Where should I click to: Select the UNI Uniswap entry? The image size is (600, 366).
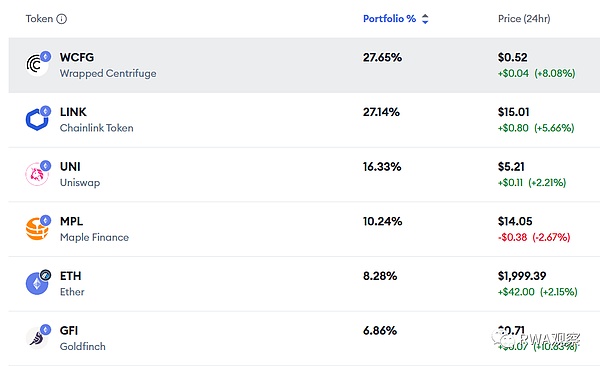[x=304, y=175]
